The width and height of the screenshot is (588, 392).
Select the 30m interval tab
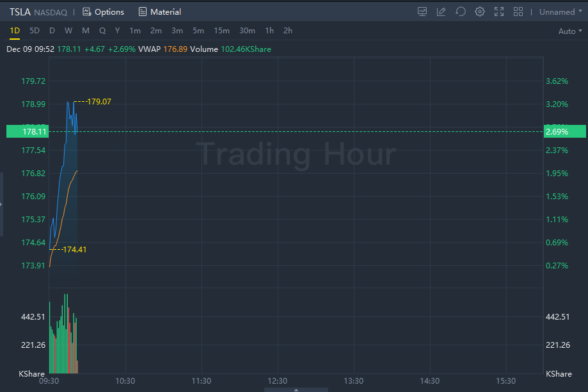[x=247, y=31]
